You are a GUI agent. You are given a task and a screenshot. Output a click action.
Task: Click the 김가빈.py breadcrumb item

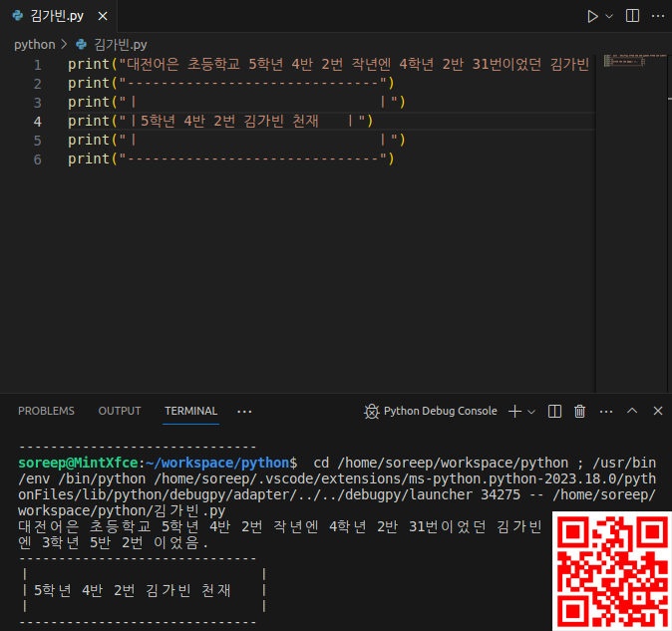coord(120,45)
